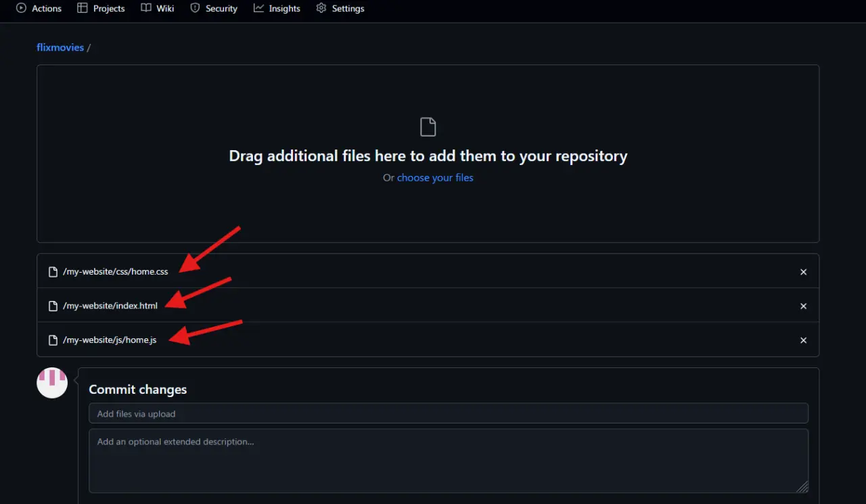Remove /my-website/css/home.css from upload
Image resolution: width=866 pixels, height=504 pixels.
pyautogui.click(x=804, y=272)
